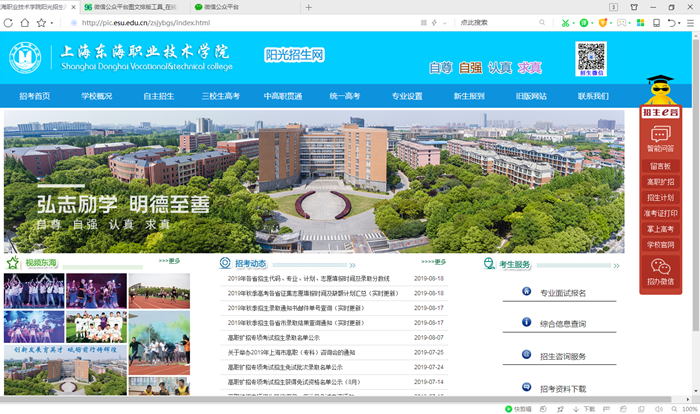The height and width of the screenshot is (414, 700).
Task: Click 招生计划 in red sidebar
Action: [x=660, y=197]
